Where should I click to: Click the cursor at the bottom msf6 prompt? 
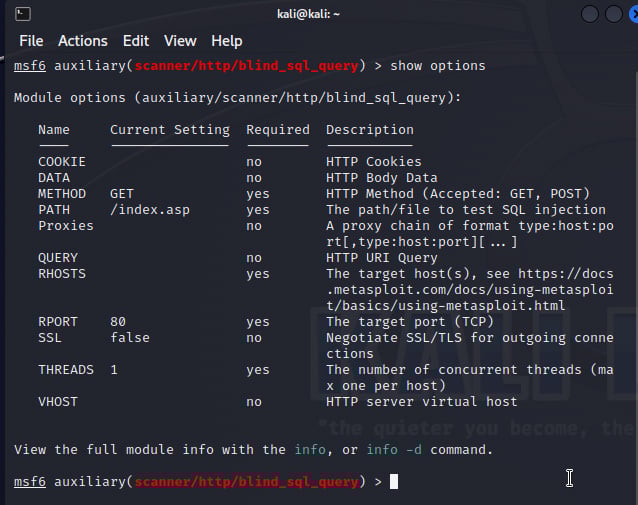click(394, 482)
